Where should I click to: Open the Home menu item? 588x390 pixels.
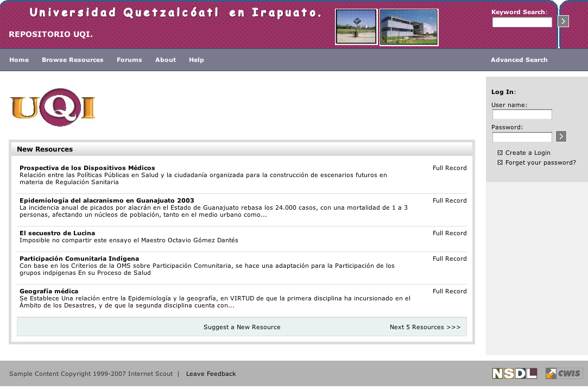tap(19, 60)
